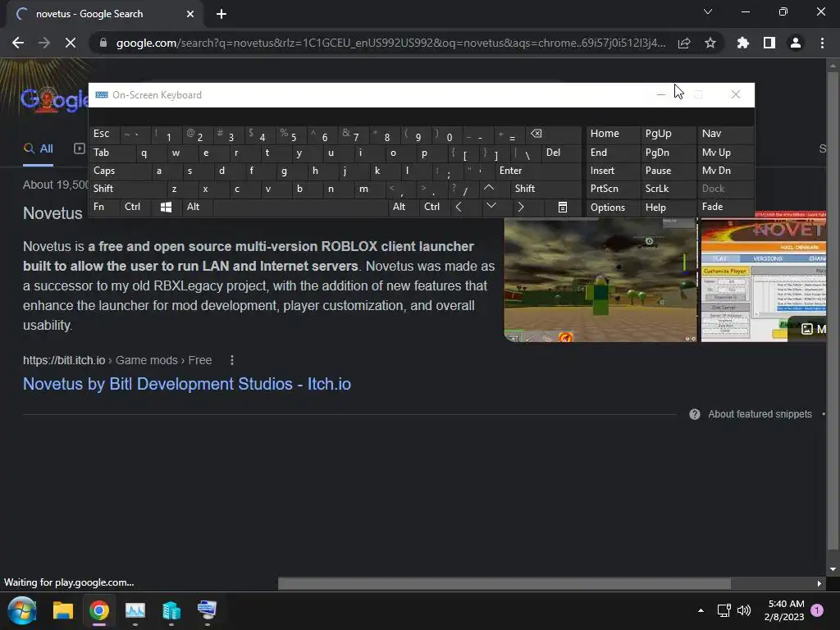Select the All tab in Google results
This screenshot has width=840, height=630.
tap(38, 149)
